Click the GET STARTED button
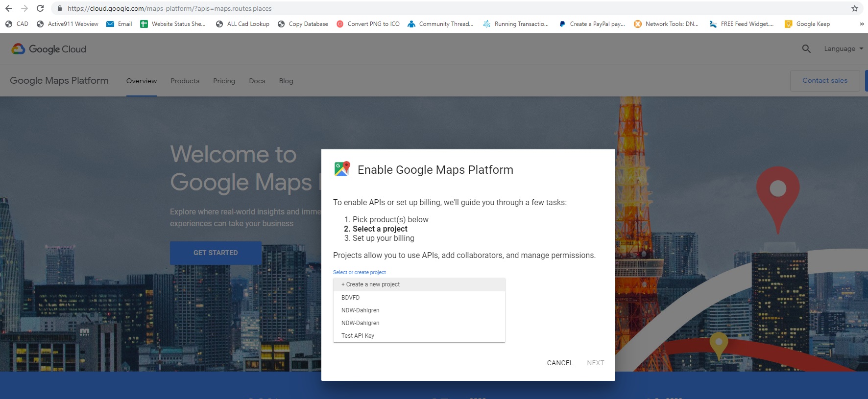 click(216, 253)
